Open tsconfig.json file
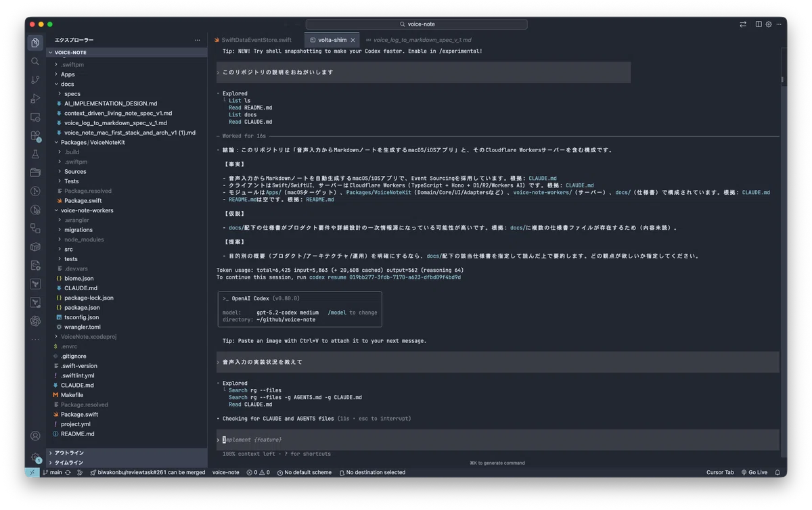Viewport: 812px width, 510px height. coord(127,317)
